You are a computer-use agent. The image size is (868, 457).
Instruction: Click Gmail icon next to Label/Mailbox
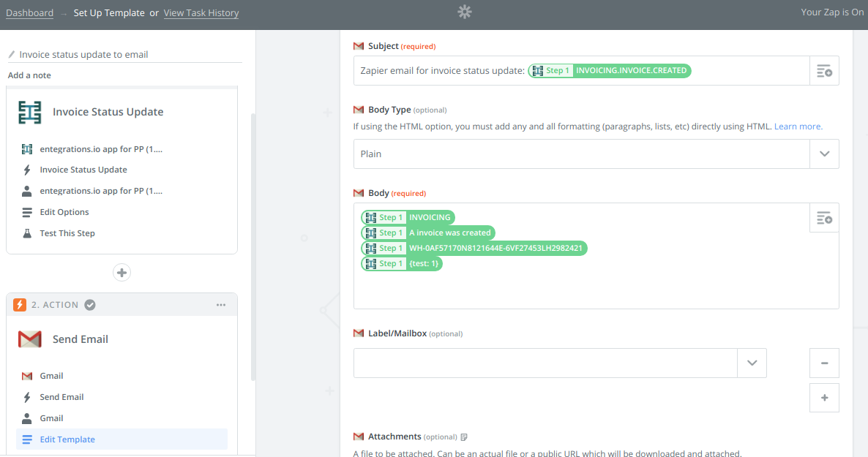(358, 333)
